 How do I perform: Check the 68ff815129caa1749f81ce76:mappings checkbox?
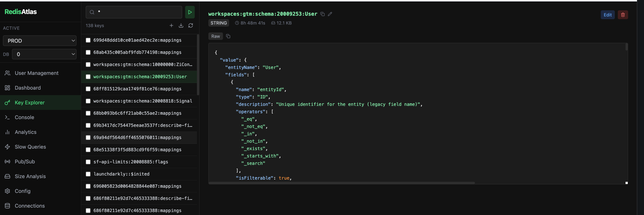(x=88, y=89)
